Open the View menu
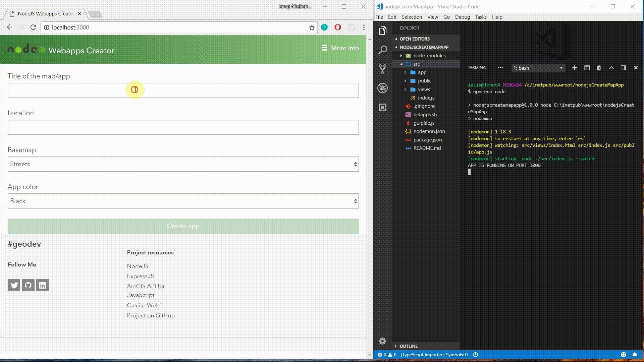Image resolution: width=644 pixels, height=362 pixels. pyautogui.click(x=433, y=17)
